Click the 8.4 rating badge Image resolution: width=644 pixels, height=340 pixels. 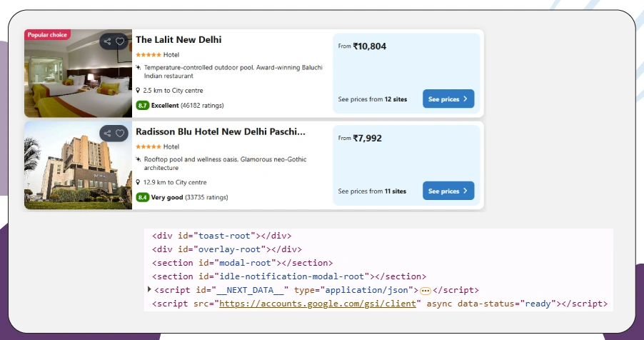(x=143, y=197)
